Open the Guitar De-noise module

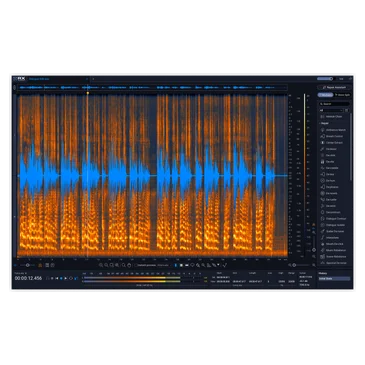coord(333,231)
